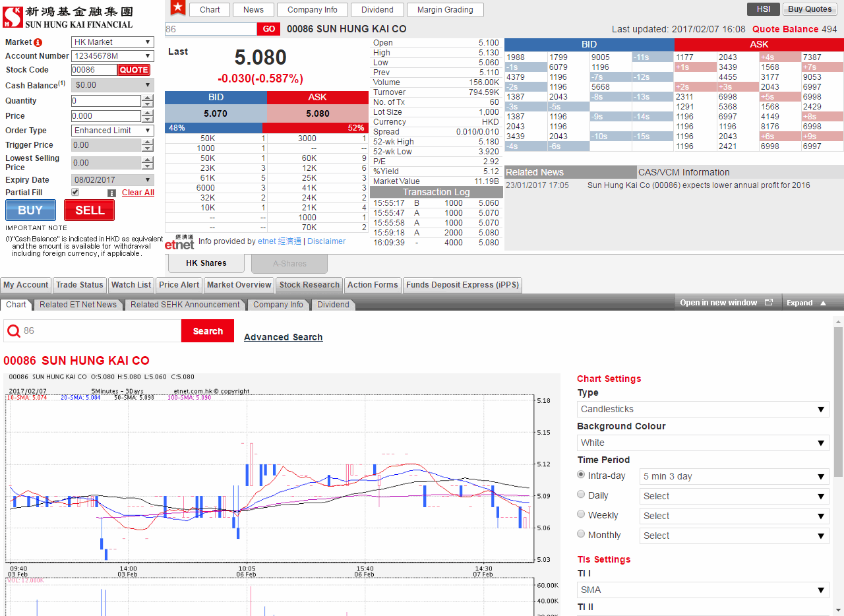Open the Market dropdown

pyautogui.click(x=112, y=42)
